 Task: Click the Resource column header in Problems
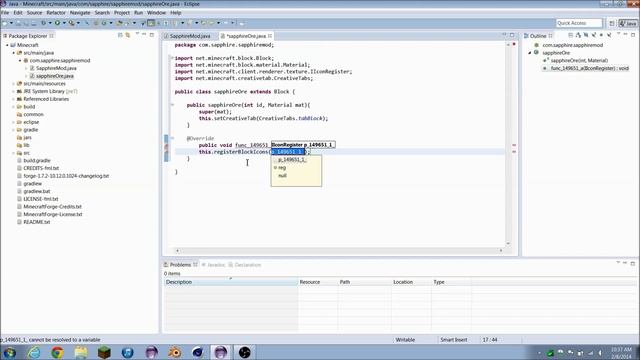[318, 282]
